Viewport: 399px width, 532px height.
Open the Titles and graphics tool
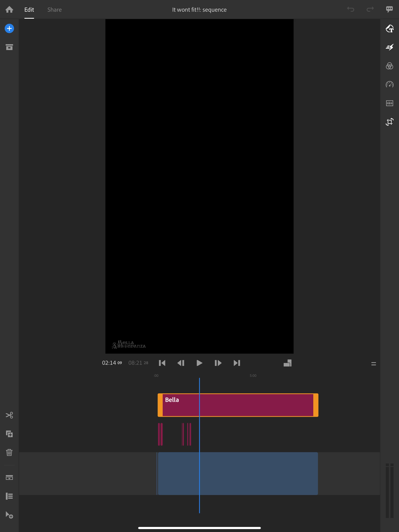point(389,29)
